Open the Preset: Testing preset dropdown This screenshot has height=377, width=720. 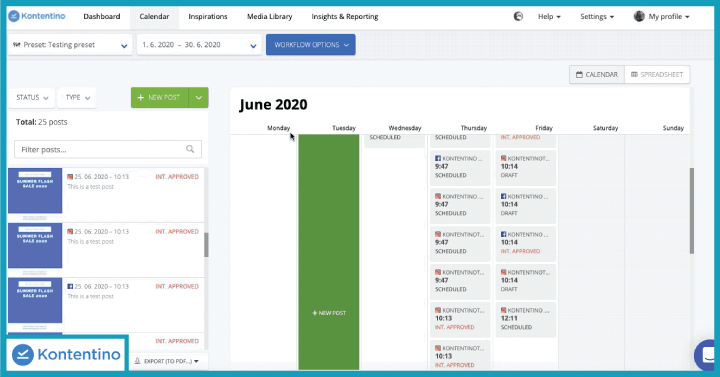point(70,45)
